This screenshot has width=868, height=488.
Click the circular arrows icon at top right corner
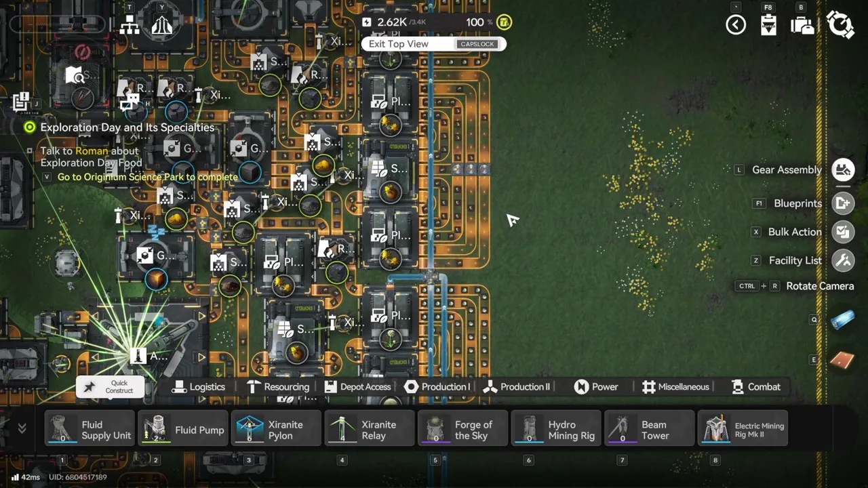(x=840, y=25)
